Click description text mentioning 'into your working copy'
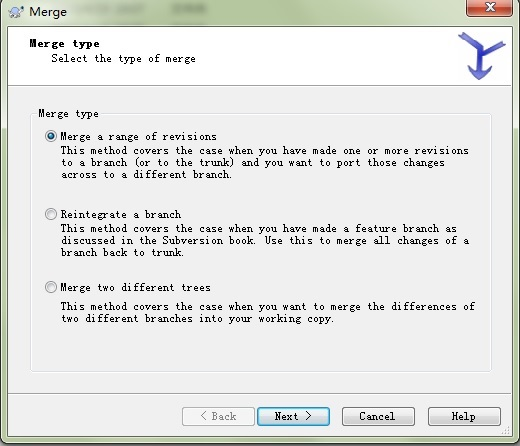 point(268,312)
